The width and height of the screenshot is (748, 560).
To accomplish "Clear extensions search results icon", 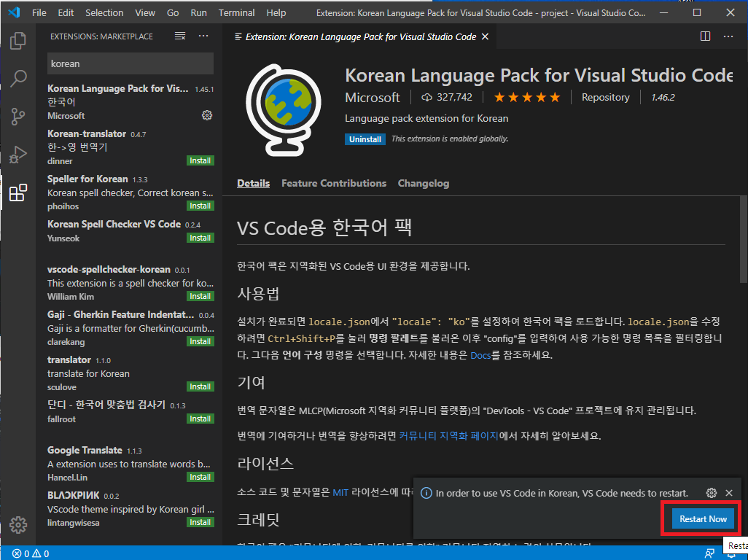I will coord(180,36).
